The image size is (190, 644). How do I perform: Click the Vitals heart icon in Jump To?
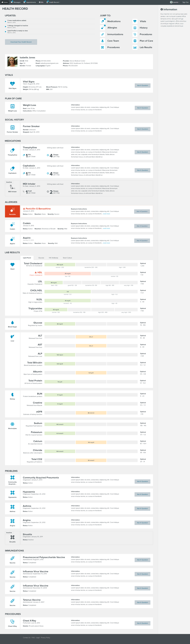pos(135,21)
